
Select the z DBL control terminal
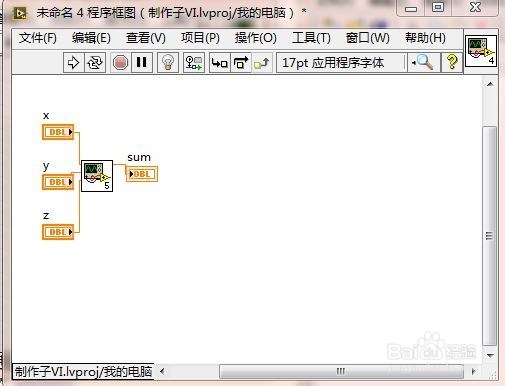pos(58,232)
